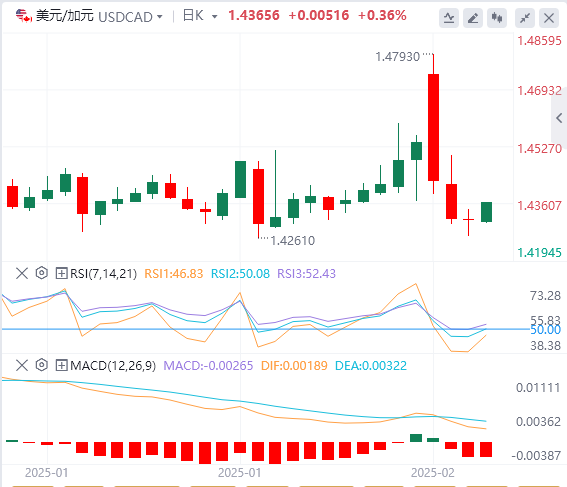Viewport: 567px width, 487px height.
Task: Close the chart with the X button
Action: point(549,18)
